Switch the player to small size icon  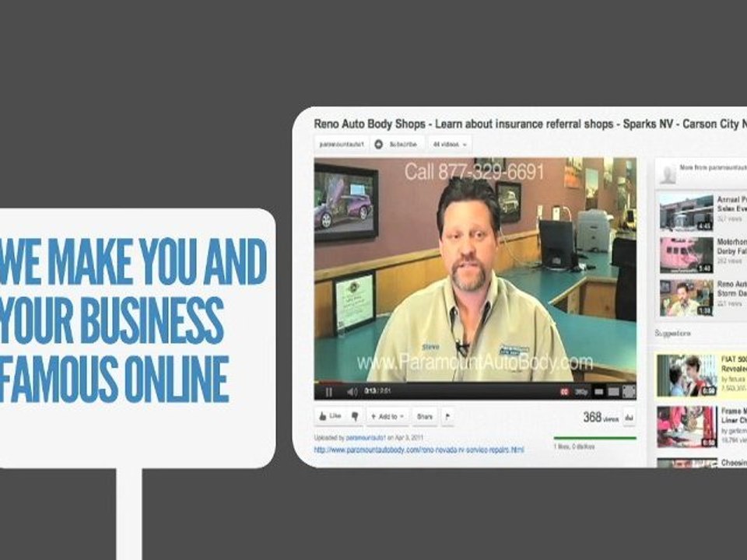click(599, 392)
